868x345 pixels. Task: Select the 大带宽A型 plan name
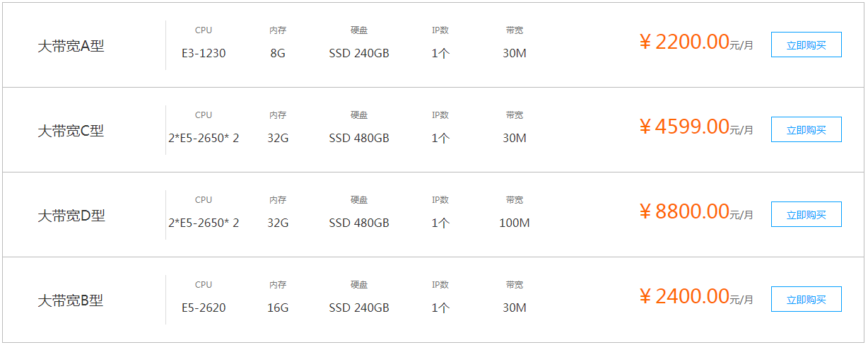(x=71, y=47)
